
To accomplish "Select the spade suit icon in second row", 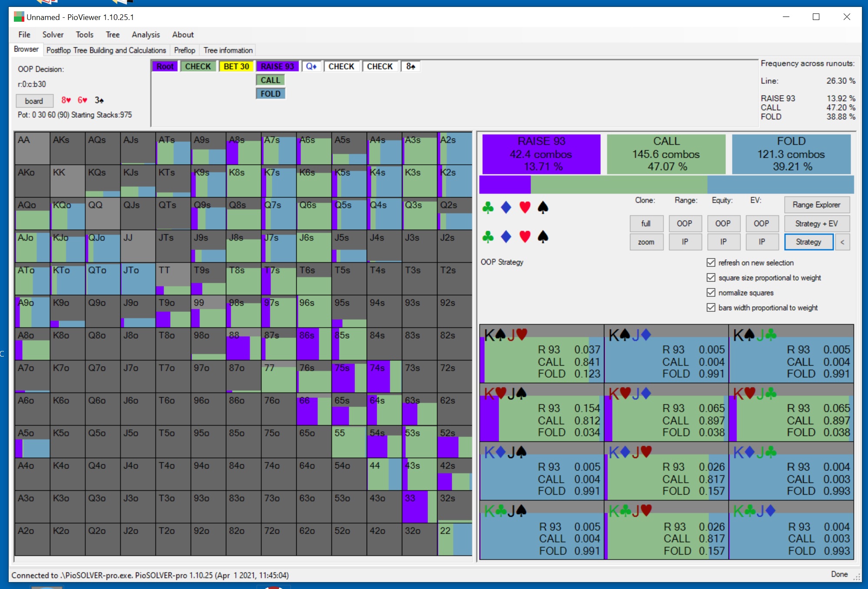I will pyautogui.click(x=543, y=237).
